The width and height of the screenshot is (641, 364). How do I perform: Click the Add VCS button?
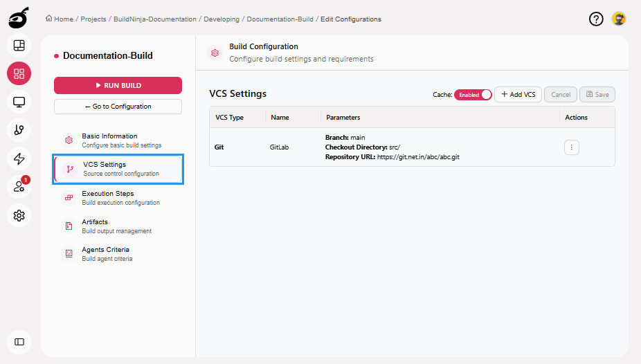(x=518, y=94)
